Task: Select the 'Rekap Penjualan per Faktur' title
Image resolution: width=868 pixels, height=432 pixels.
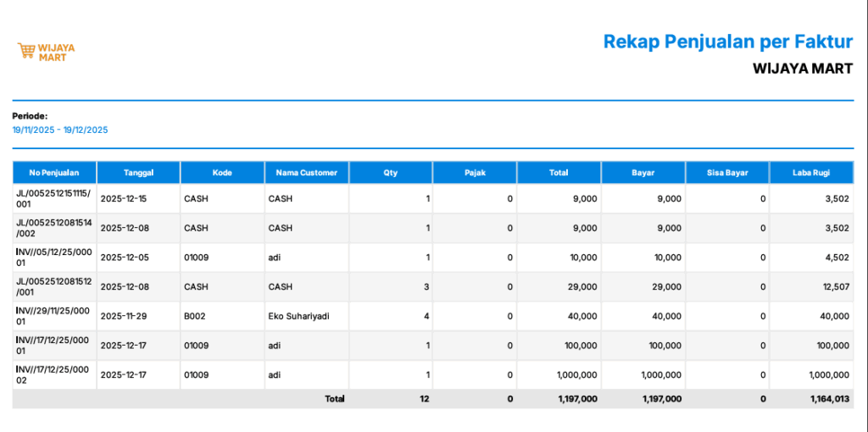Action: point(728,42)
